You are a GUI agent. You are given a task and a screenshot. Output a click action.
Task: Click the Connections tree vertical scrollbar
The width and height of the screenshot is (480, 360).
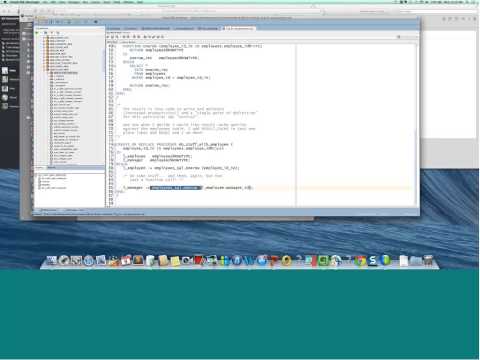tap(103, 100)
